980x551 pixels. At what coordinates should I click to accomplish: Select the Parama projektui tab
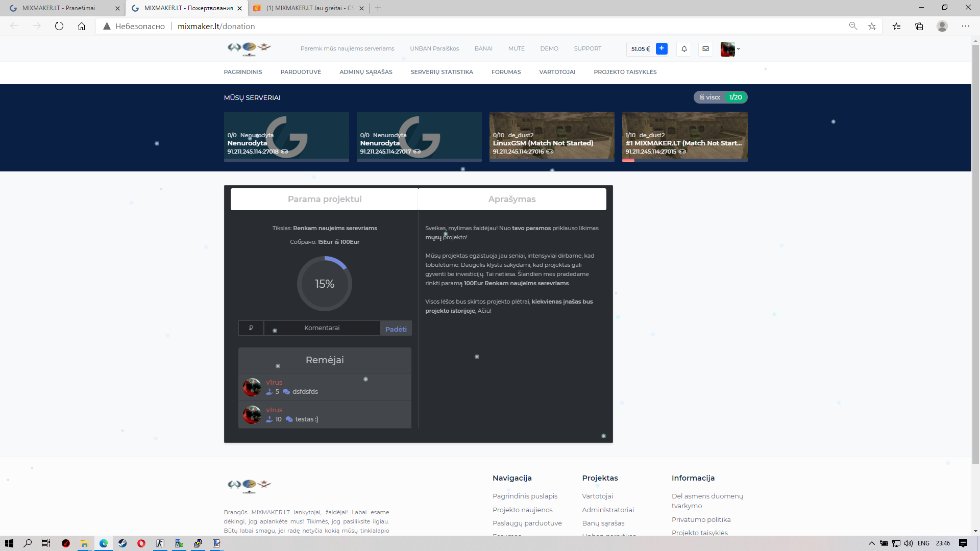point(325,199)
